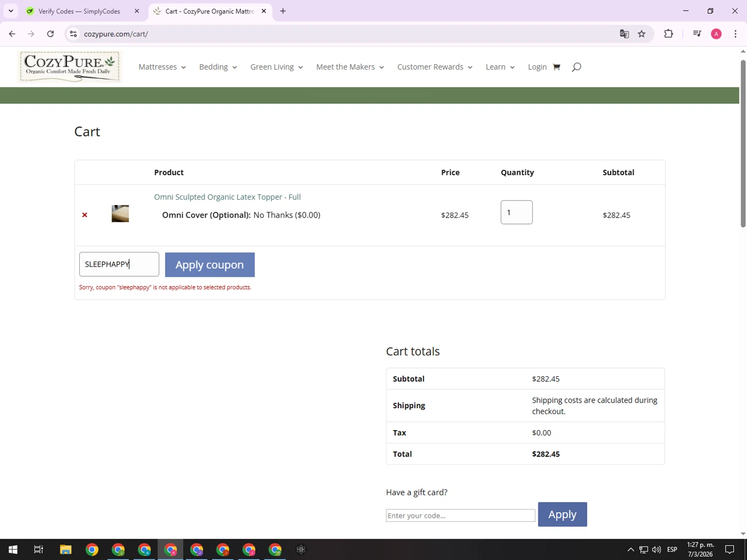Image resolution: width=747 pixels, height=560 pixels.
Task: Expand the Bedding menu
Action: pos(218,67)
